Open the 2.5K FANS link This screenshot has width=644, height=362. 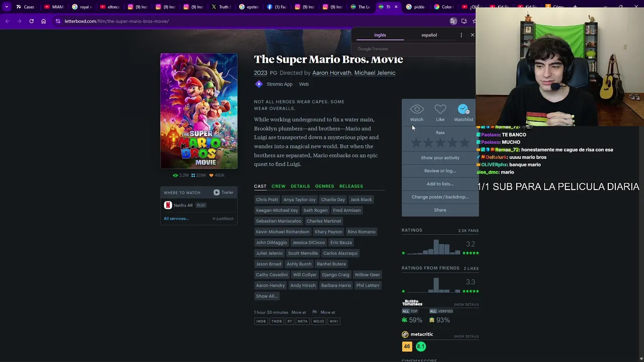coord(468,231)
